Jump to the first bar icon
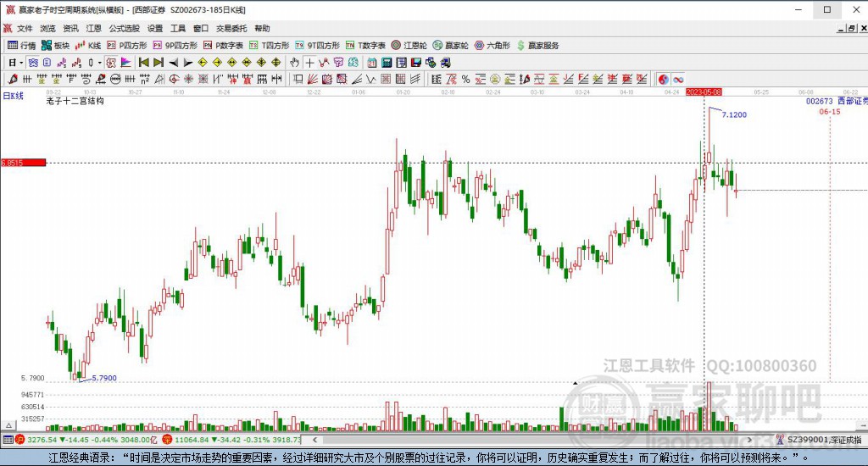This screenshot has width=868, height=466. coord(144,63)
